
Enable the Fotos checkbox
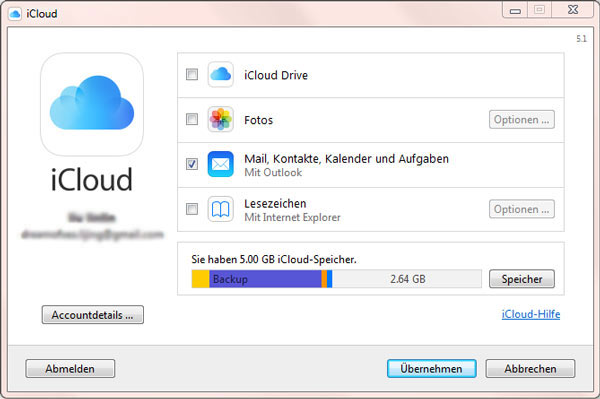pos(192,119)
